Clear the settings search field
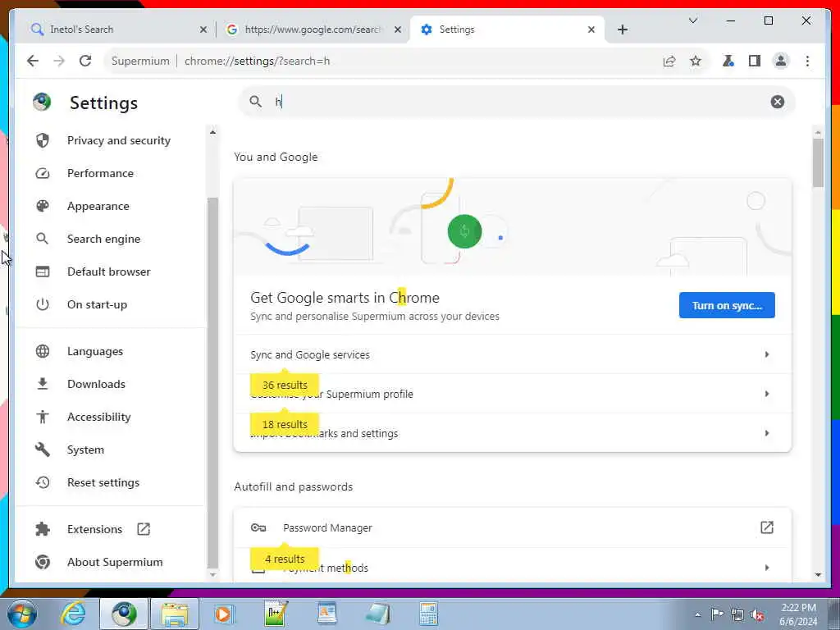840x630 pixels. click(778, 102)
